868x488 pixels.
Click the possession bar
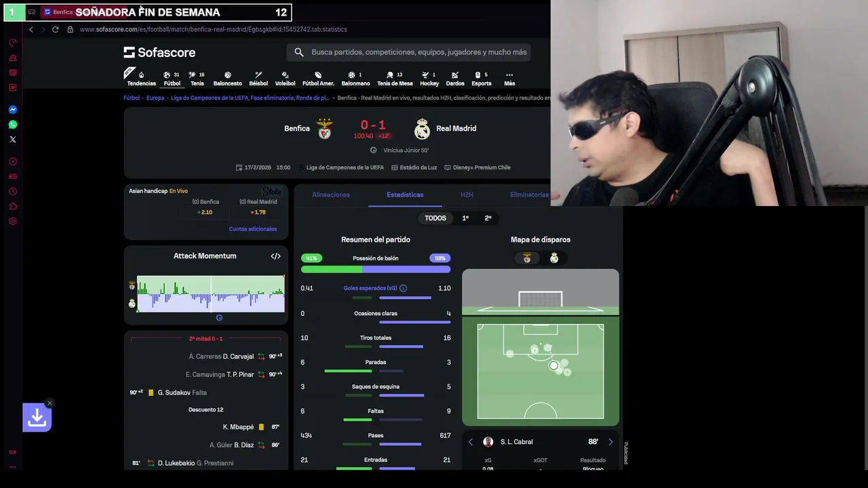pyautogui.click(x=376, y=269)
